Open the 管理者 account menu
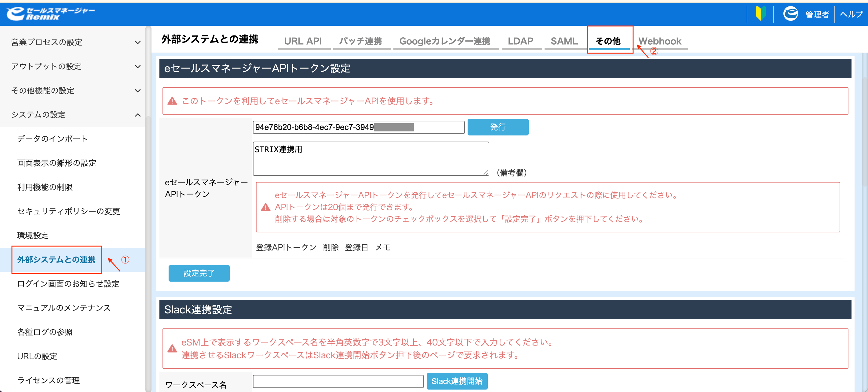The width and height of the screenshot is (868, 392). coord(817,14)
